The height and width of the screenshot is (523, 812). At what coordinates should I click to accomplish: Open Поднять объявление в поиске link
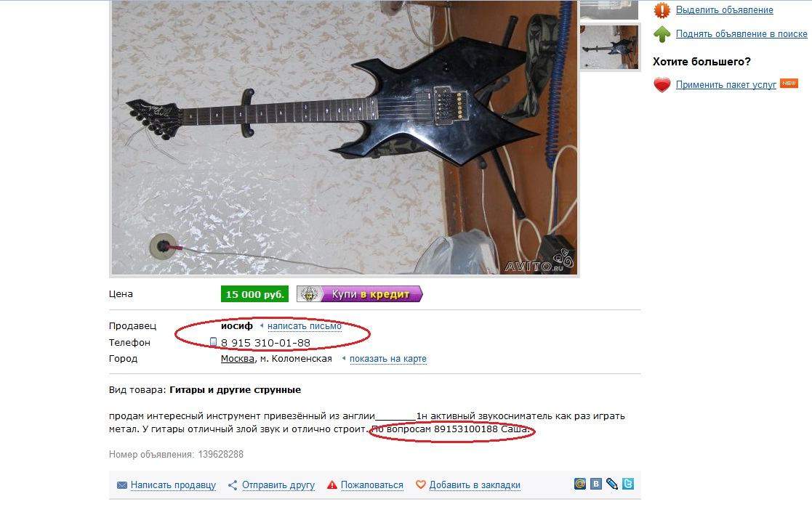tap(741, 34)
